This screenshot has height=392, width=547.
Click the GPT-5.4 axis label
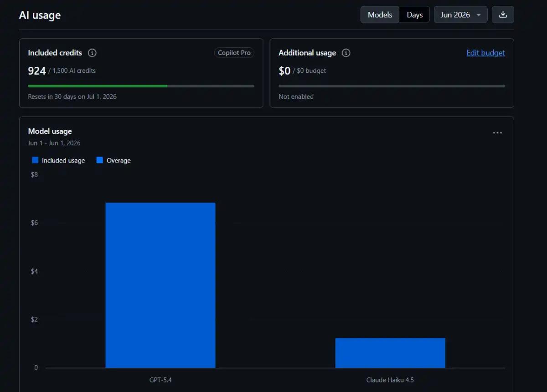[x=160, y=380]
